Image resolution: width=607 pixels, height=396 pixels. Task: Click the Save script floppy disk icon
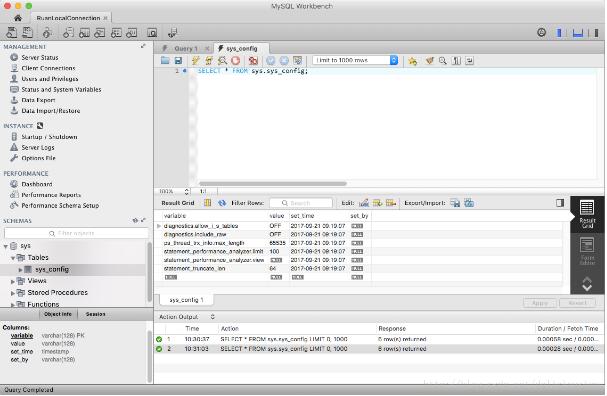click(178, 60)
